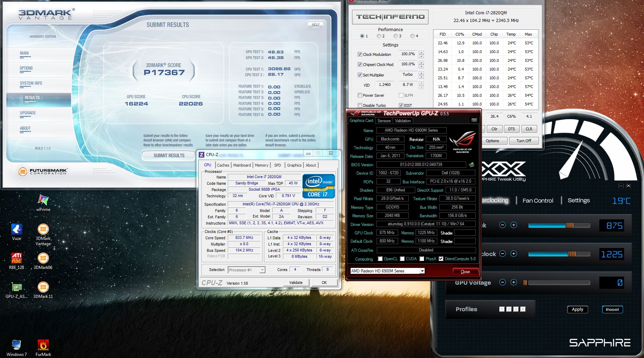Toggle Clock Modulation checkbox
This screenshot has width=644, height=358.
tap(360, 54)
